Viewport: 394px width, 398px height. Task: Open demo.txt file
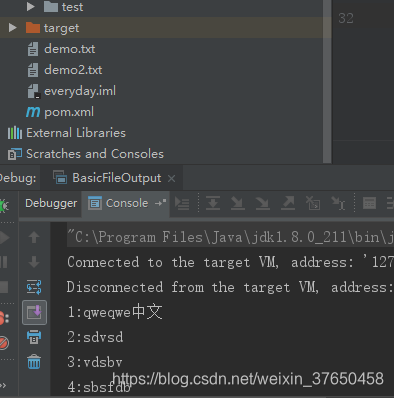click(x=69, y=49)
